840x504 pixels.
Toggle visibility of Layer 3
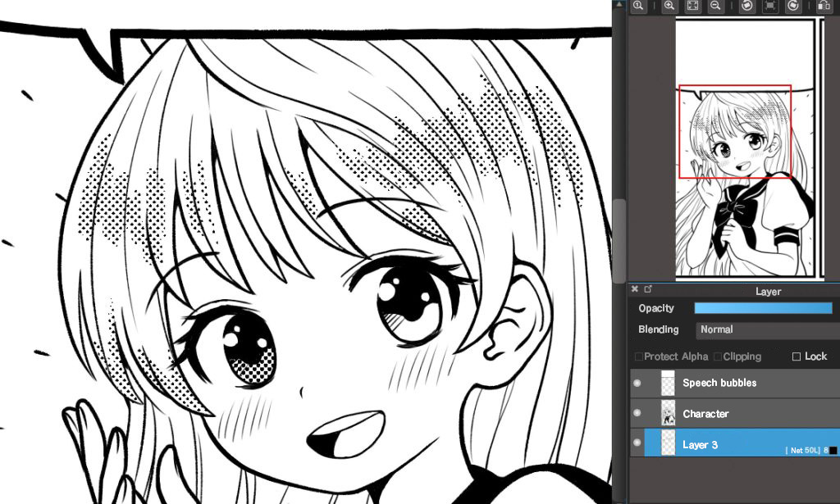(637, 443)
